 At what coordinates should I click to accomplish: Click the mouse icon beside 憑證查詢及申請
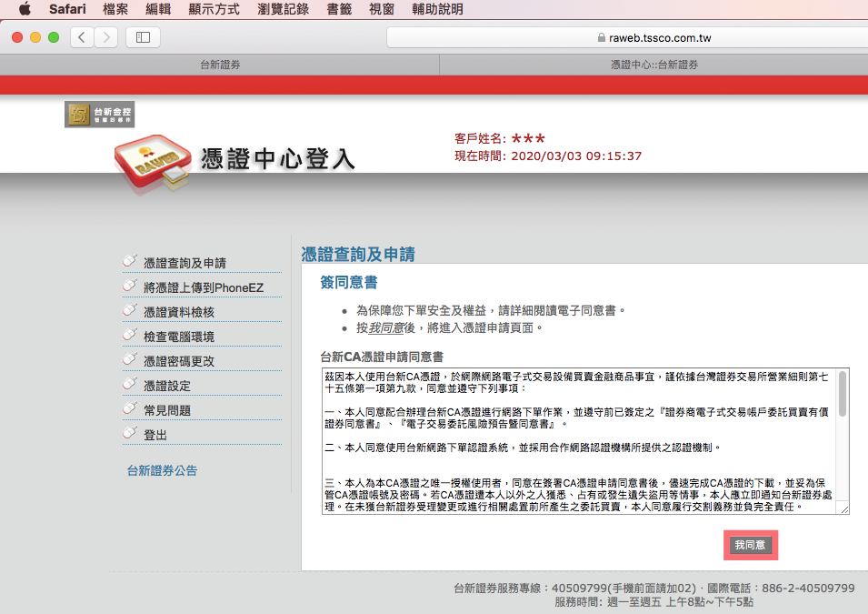pos(130,260)
